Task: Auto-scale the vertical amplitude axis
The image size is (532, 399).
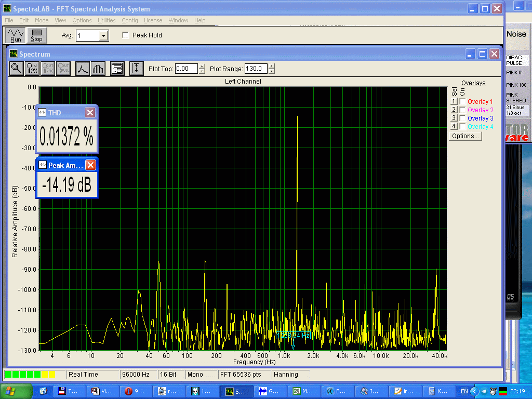Action: click(137, 69)
